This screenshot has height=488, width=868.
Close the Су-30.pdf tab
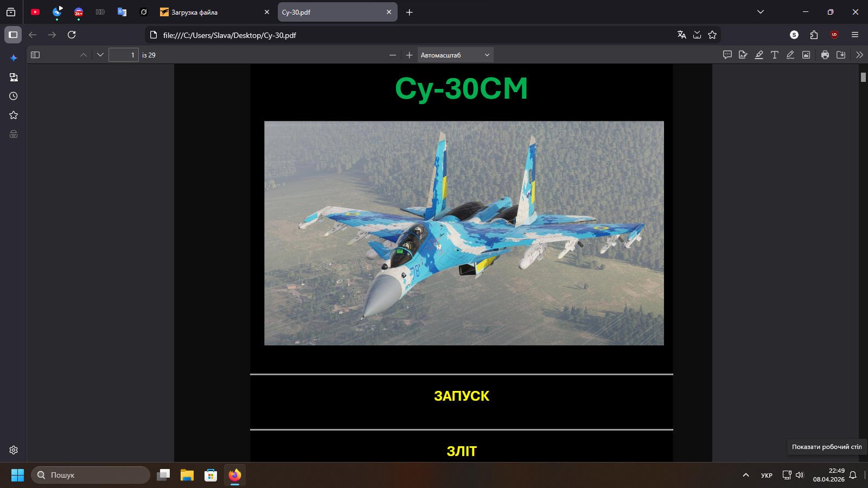point(389,12)
